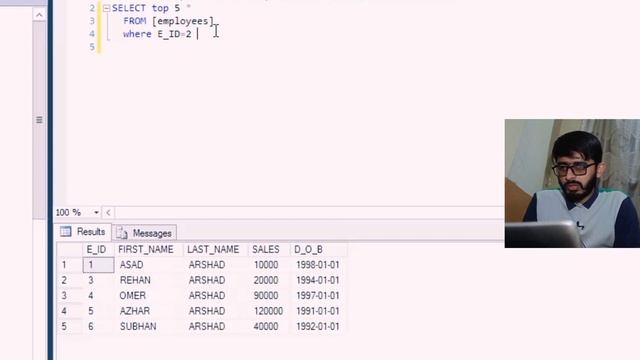Click the [employees] table name in query
This screenshot has height=360, width=640.
tap(183, 21)
